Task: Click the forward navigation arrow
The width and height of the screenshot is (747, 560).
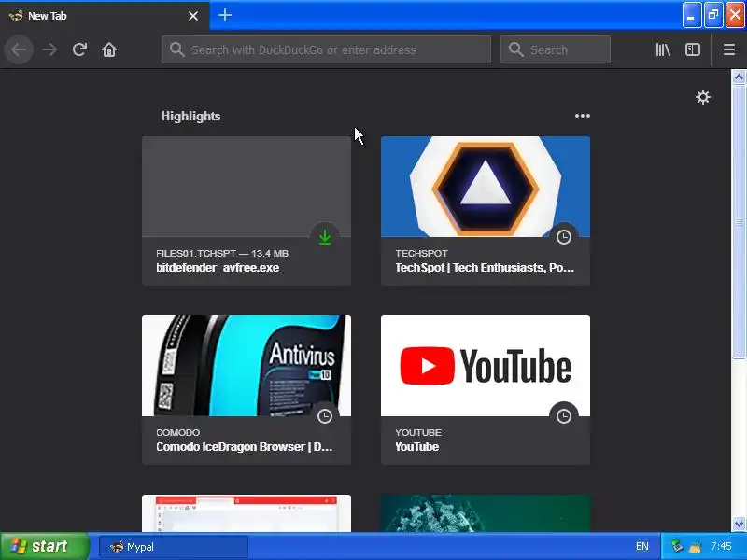Action: coord(49,49)
